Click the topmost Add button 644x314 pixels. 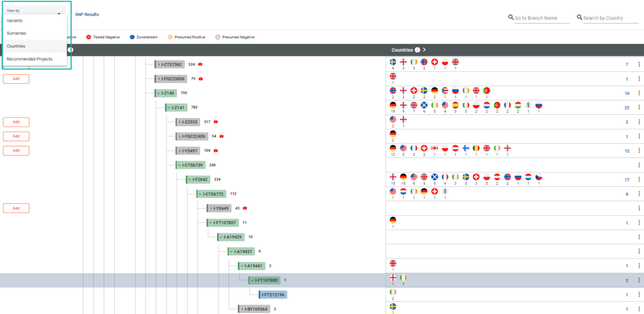click(16, 78)
